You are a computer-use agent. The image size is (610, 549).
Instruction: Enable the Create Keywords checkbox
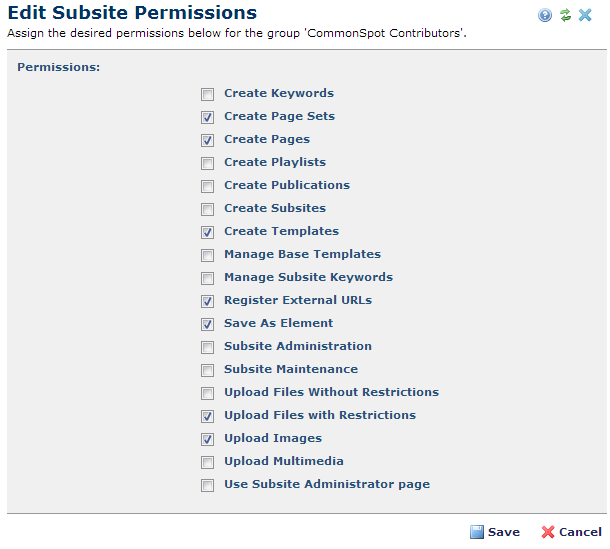pos(208,94)
